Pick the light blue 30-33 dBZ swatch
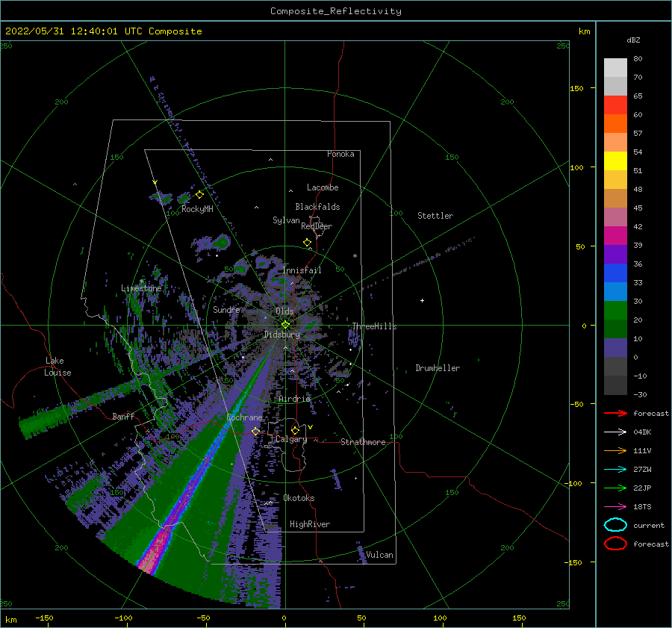 coord(615,292)
